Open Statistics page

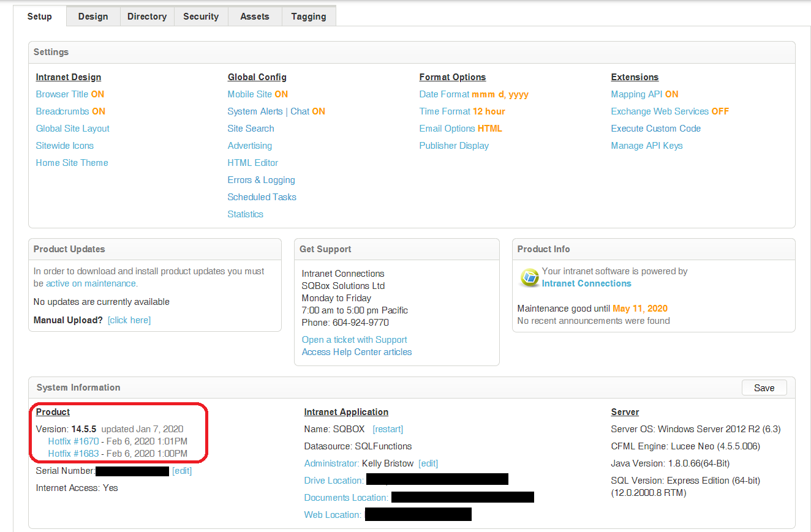tap(246, 214)
